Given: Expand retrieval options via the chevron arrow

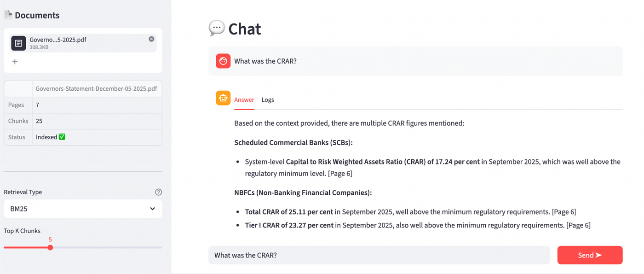Looking at the screenshot, I should pos(152,209).
